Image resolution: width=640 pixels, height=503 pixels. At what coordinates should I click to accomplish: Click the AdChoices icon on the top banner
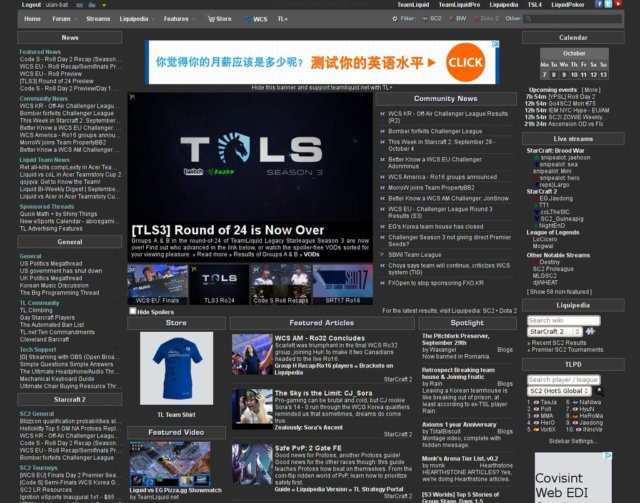(496, 44)
